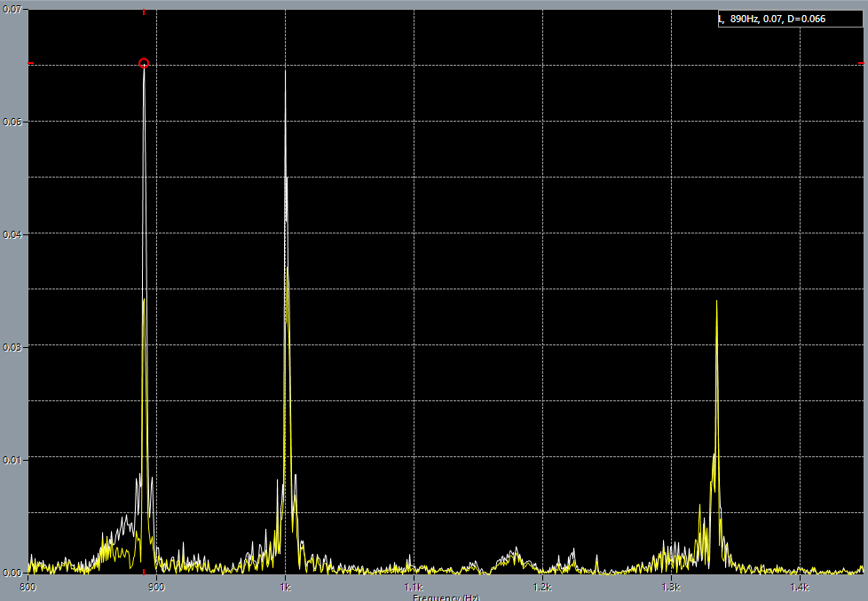The image size is (868, 601).
Task: Click the 0.04 amplitude axis label
Action: [x=12, y=233]
